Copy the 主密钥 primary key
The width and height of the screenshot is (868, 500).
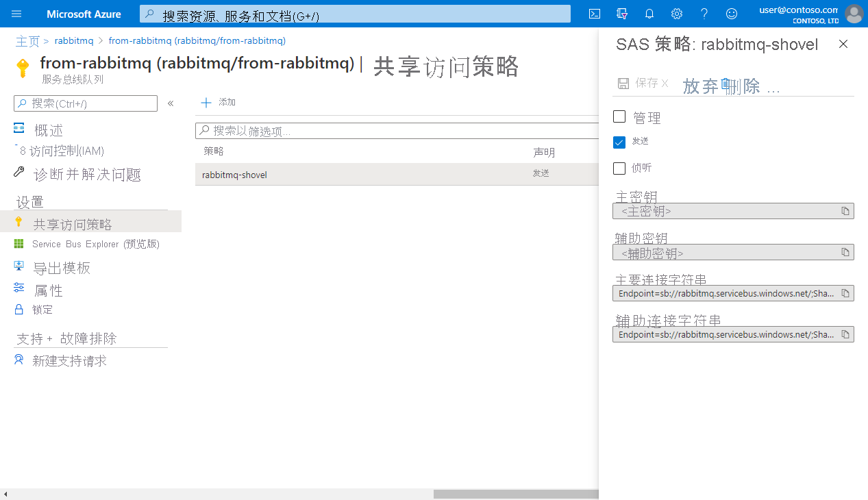[845, 211]
